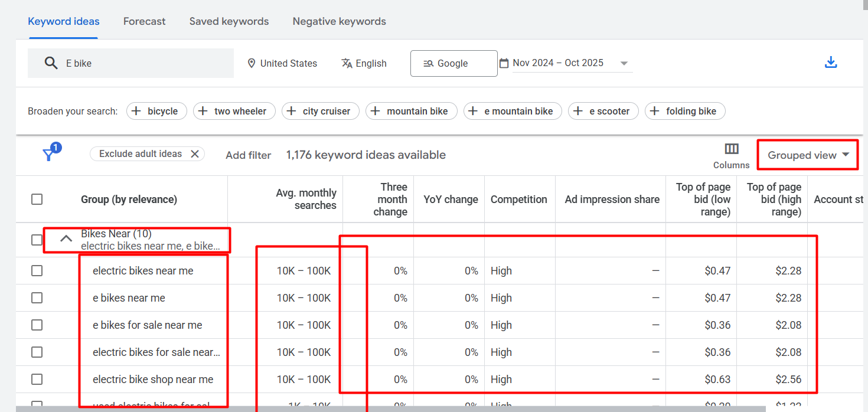Viewport: 868px width, 412px height.
Task: Switch to the Forecast tab
Action: point(144,21)
